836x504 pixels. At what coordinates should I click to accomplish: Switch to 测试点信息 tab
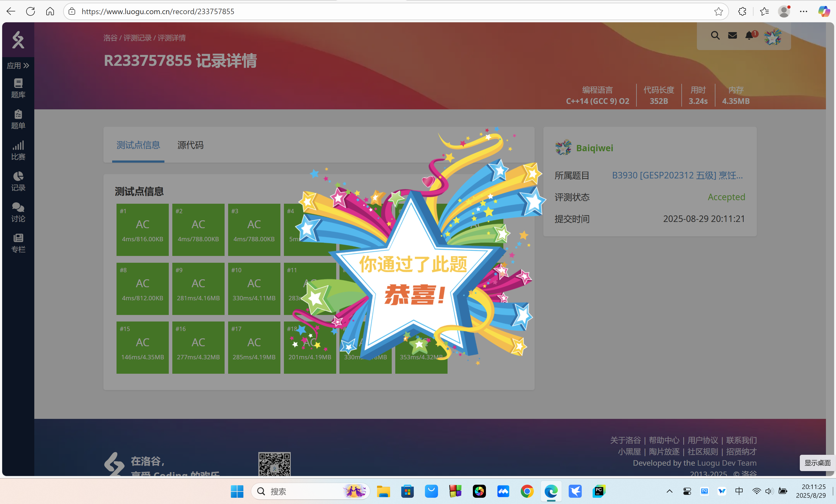[x=138, y=145]
